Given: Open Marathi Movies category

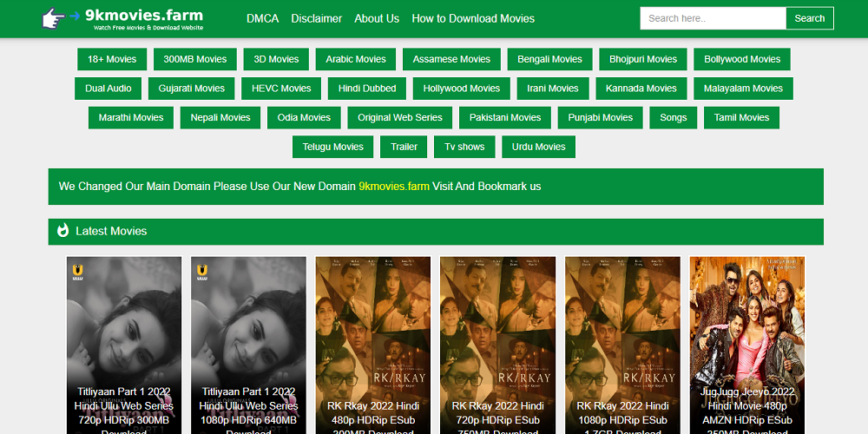Looking at the screenshot, I should pyautogui.click(x=131, y=118).
